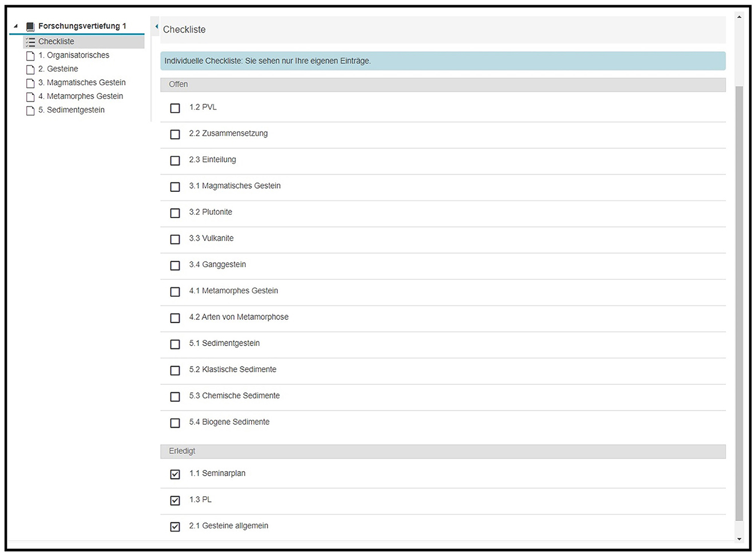Click the page icon next to 4. Metamorphes Gestein

tap(30, 97)
